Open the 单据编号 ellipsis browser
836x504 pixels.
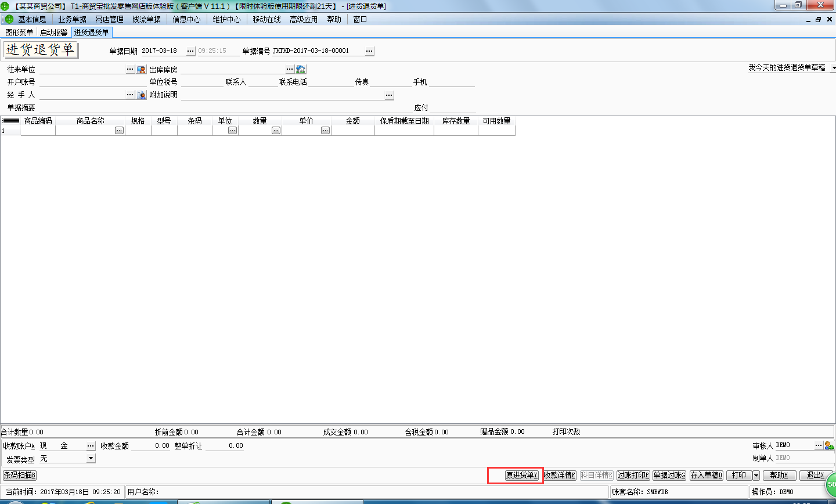[369, 51]
